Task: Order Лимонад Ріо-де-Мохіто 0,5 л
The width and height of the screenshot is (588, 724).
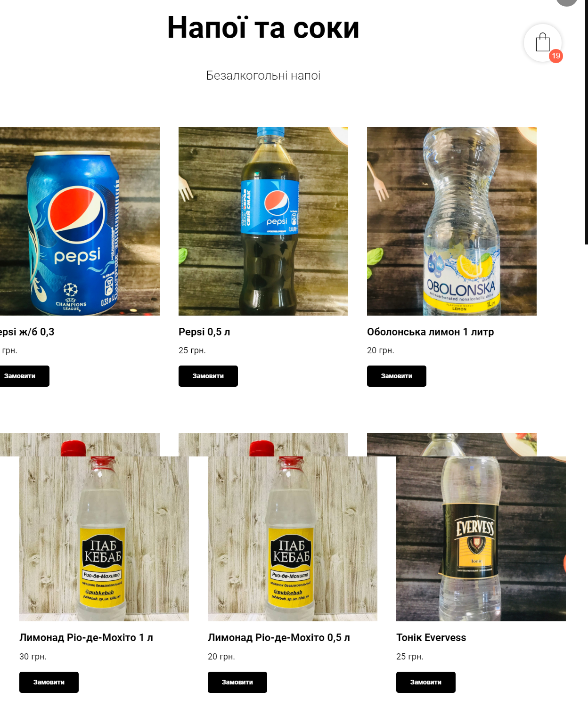Action: tap(237, 682)
